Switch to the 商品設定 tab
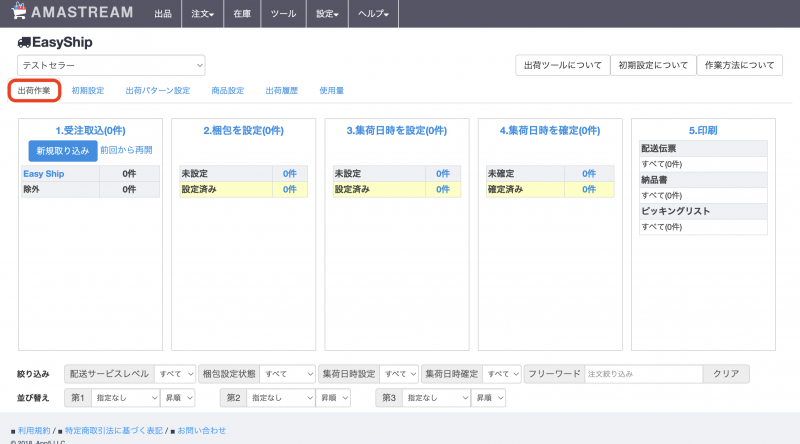Image resolution: width=800 pixels, height=444 pixels. tap(228, 91)
